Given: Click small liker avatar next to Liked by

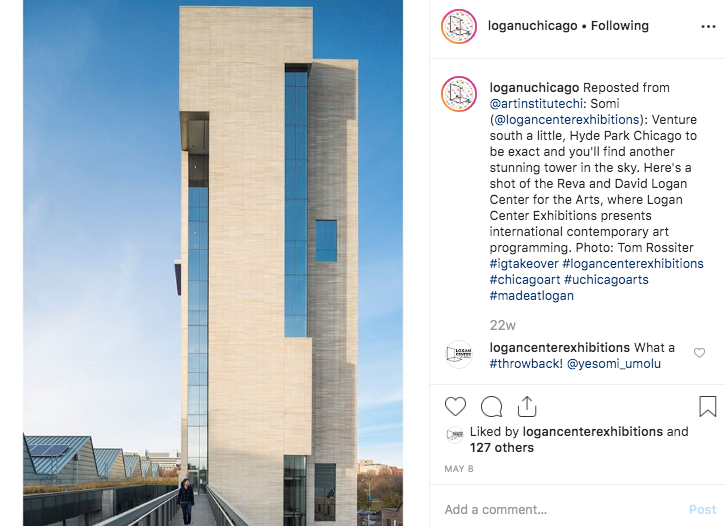Looking at the screenshot, I should [455, 434].
